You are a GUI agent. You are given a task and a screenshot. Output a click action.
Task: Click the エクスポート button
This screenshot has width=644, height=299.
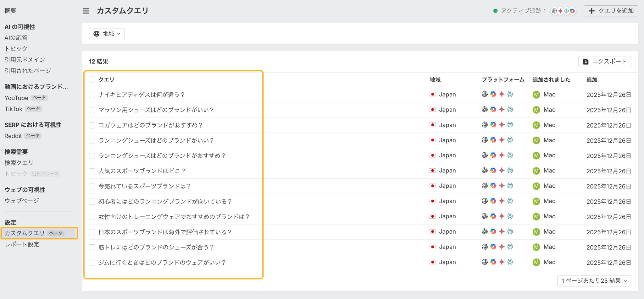pos(604,62)
